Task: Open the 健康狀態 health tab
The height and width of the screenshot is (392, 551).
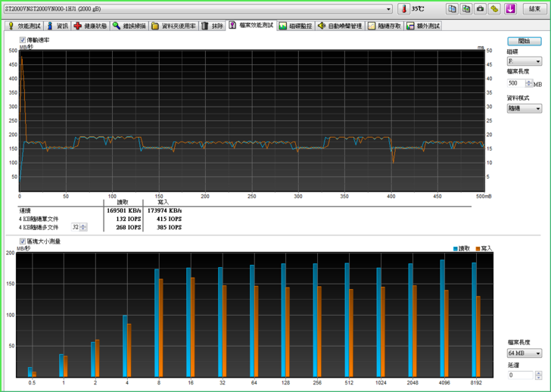Action: (x=91, y=26)
